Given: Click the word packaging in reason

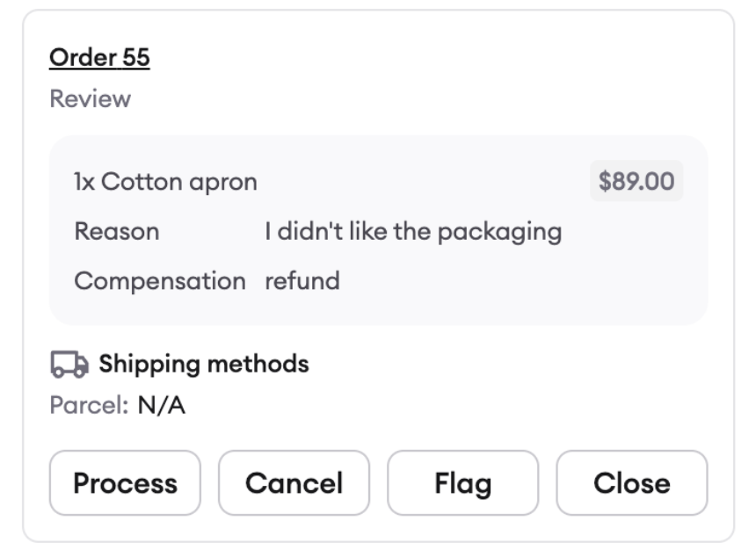Looking at the screenshot, I should click(x=500, y=233).
